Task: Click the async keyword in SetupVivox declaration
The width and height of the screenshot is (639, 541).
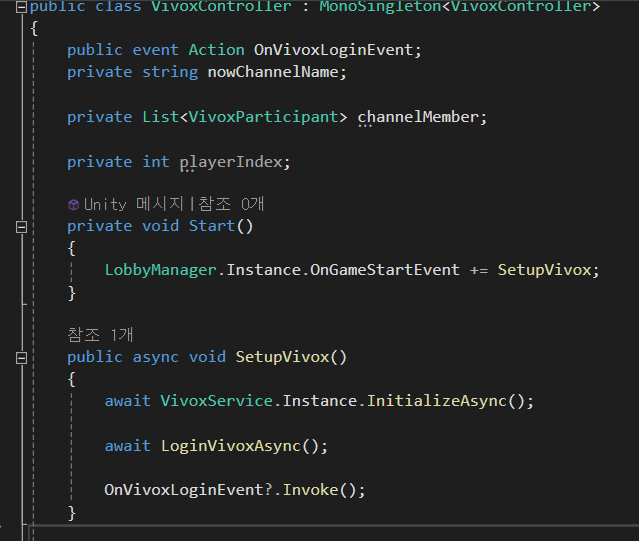Action: [x=156, y=357]
